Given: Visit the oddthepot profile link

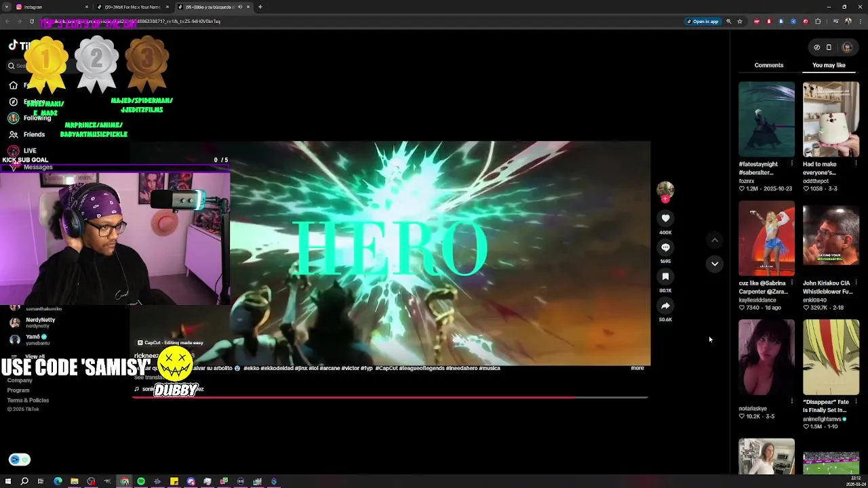Looking at the screenshot, I should click(816, 181).
